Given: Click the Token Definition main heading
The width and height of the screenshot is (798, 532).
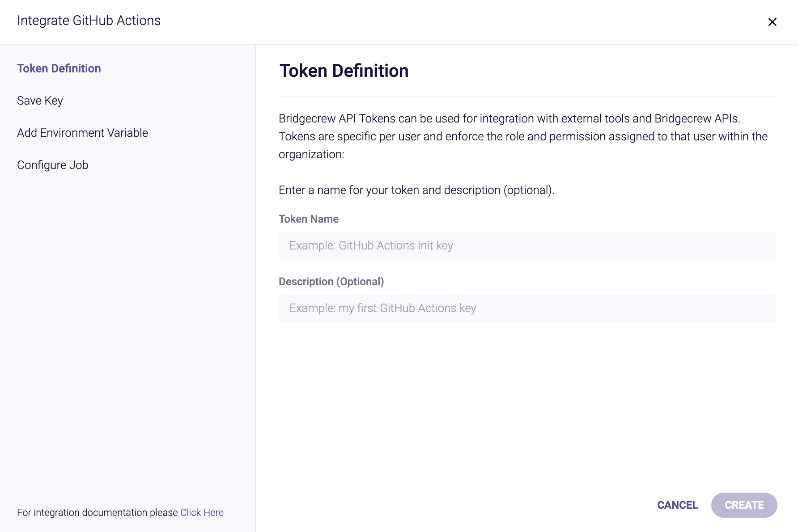Looking at the screenshot, I should (344, 71).
